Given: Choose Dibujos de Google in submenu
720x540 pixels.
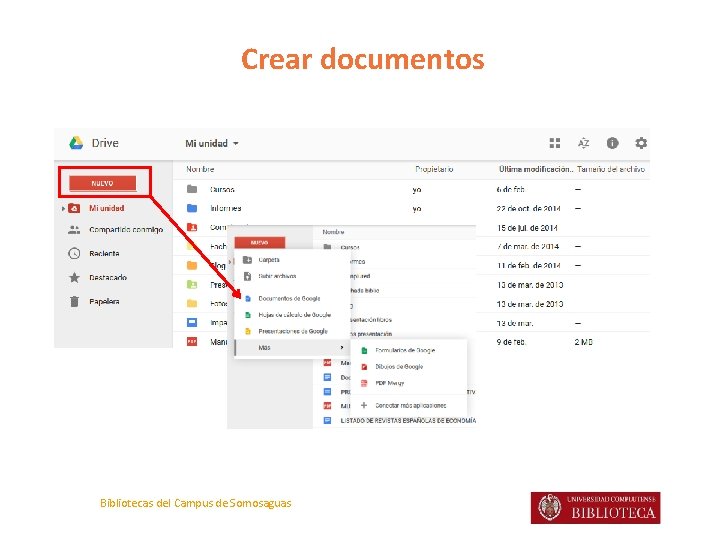Looking at the screenshot, I should click(409, 366).
